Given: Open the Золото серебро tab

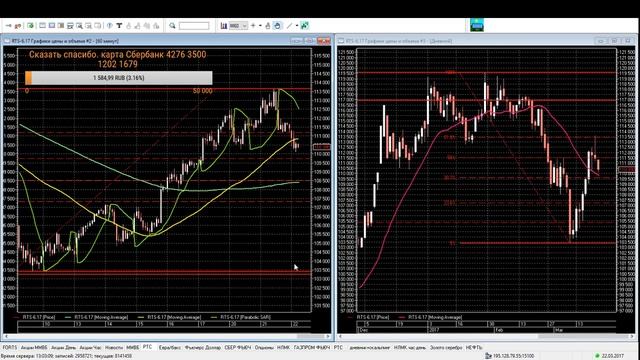Looking at the screenshot, I should click(446, 347).
